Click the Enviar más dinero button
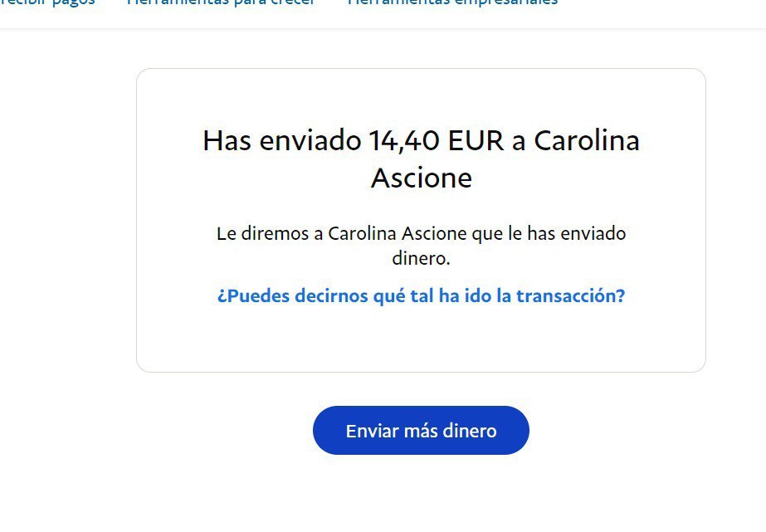This screenshot has width=766, height=532. coord(421,431)
